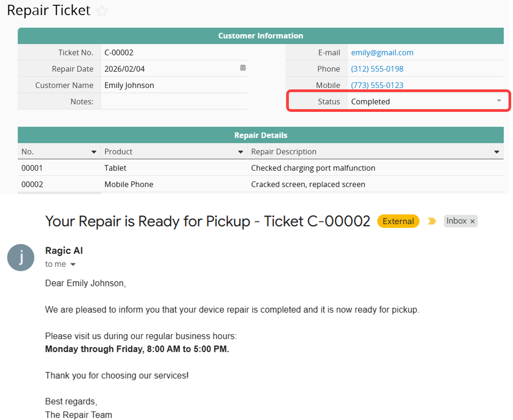Click the mobile number (773) 555-0123
Image resolution: width=513 pixels, height=420 pixels.
pyautogui.click(x=377, y=85)
